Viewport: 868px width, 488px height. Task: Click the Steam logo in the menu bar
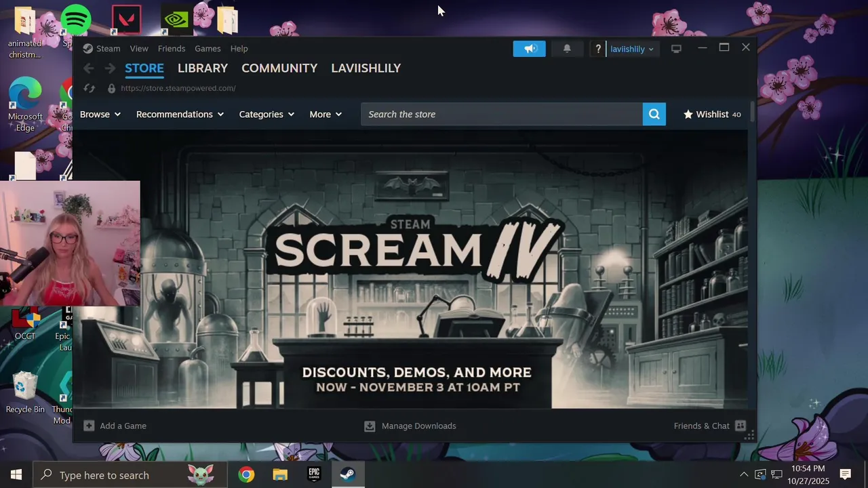[88, 49]
